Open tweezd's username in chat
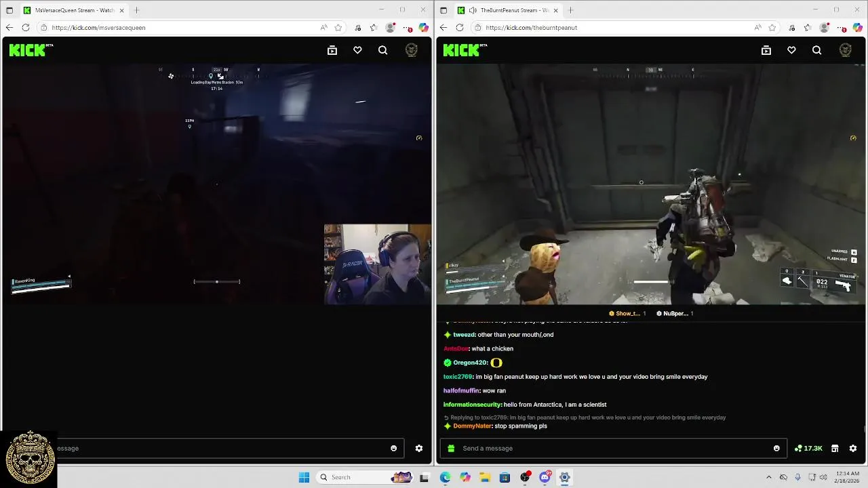The image size is (868, 488). coord(464,335)
